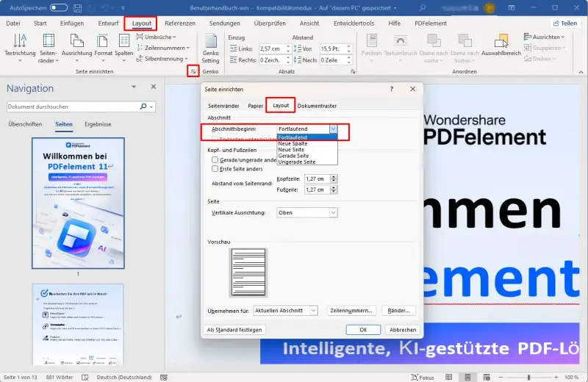Click the Fußzeile distance stepper

point(334,190)
